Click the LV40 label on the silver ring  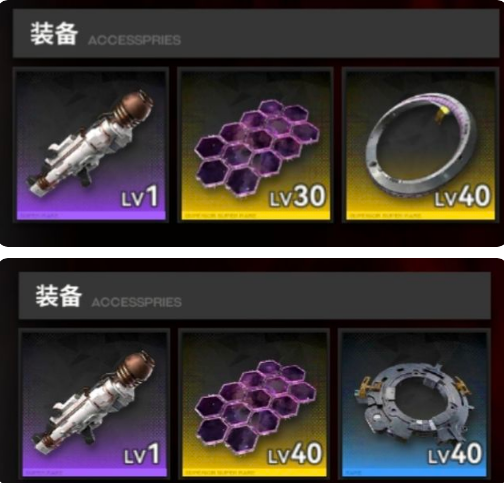(x=462, y=196)
